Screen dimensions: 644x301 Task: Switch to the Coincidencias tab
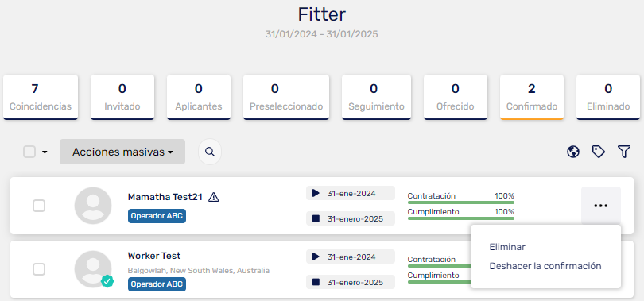(x=41, y=97)
